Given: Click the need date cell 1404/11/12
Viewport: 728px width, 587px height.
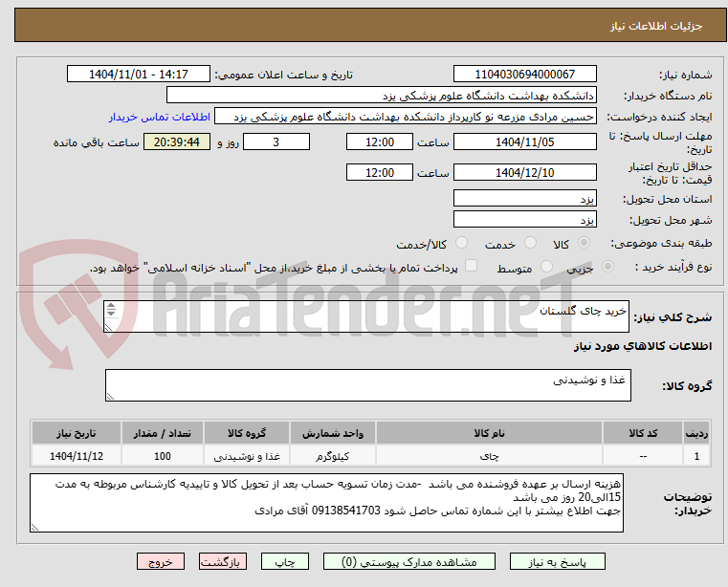Looking at the screenshot, I should 77,456.
